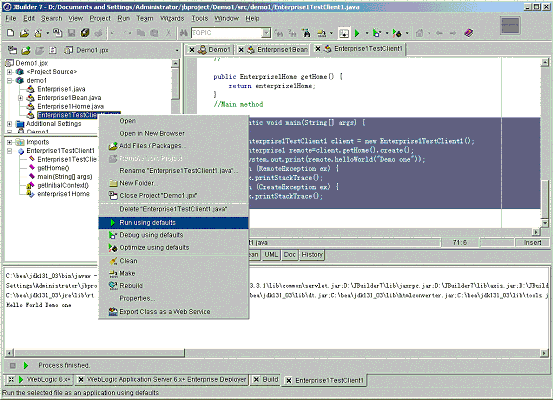553x400 pixels.
Task: Click the Make Project toolbar icon
Action: tap(322, 33)
